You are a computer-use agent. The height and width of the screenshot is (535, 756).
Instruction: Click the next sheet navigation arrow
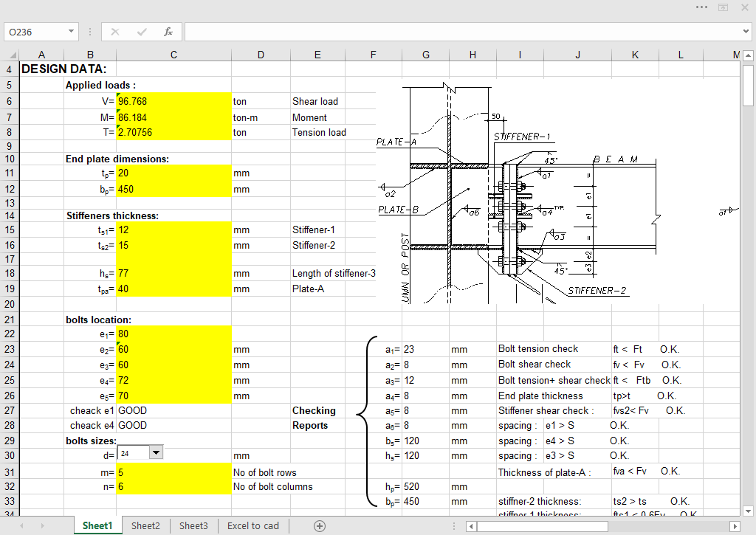click(x=42, y=526)
